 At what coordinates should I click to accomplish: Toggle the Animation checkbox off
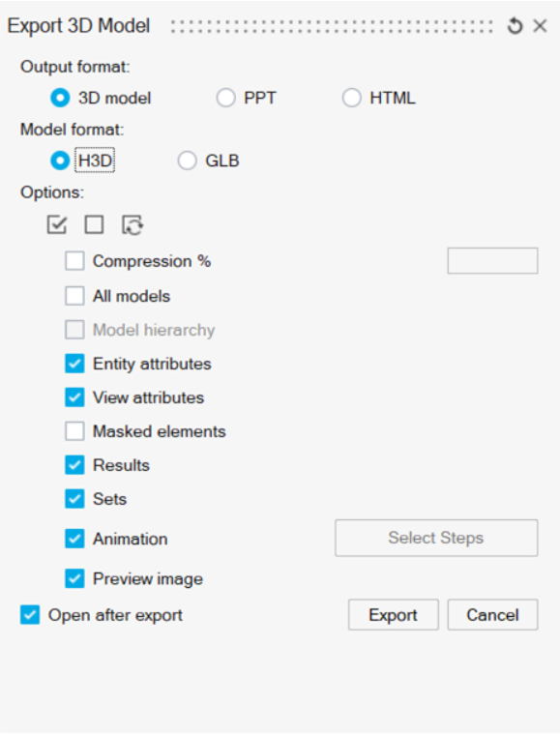pyautogui.click(x=74, y=539)
